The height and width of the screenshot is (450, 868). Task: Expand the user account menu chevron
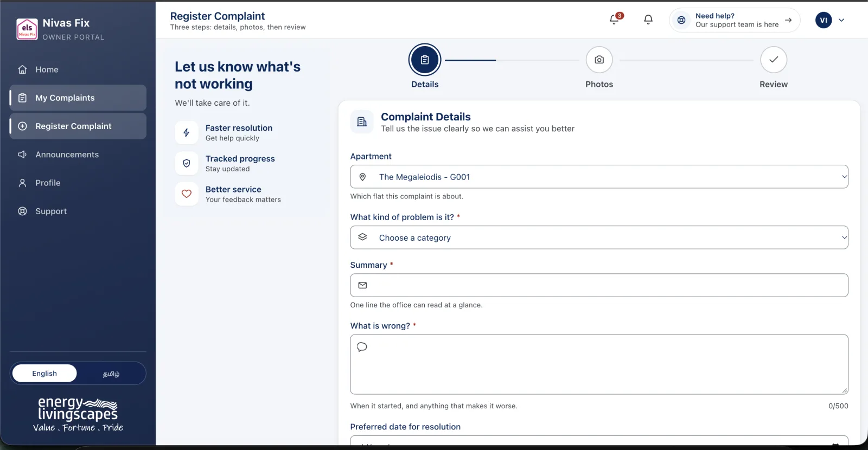(x=841, y=20)
